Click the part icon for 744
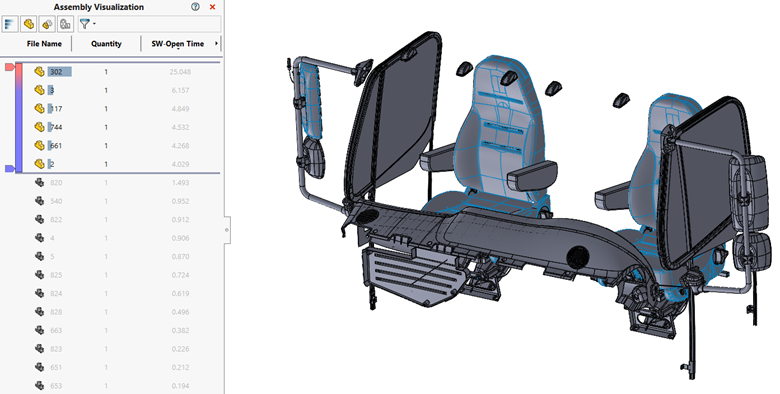Viewport: 780px width, 394px height. coord(39,127)
